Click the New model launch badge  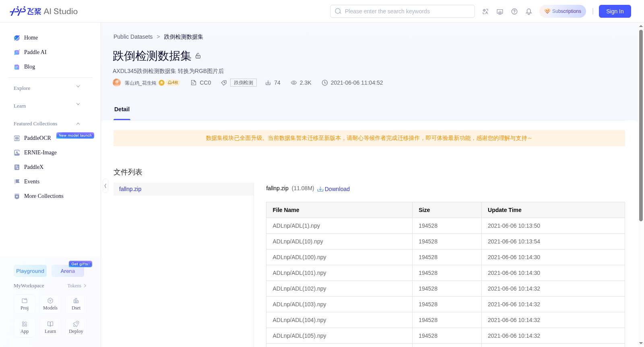[75, 135]
